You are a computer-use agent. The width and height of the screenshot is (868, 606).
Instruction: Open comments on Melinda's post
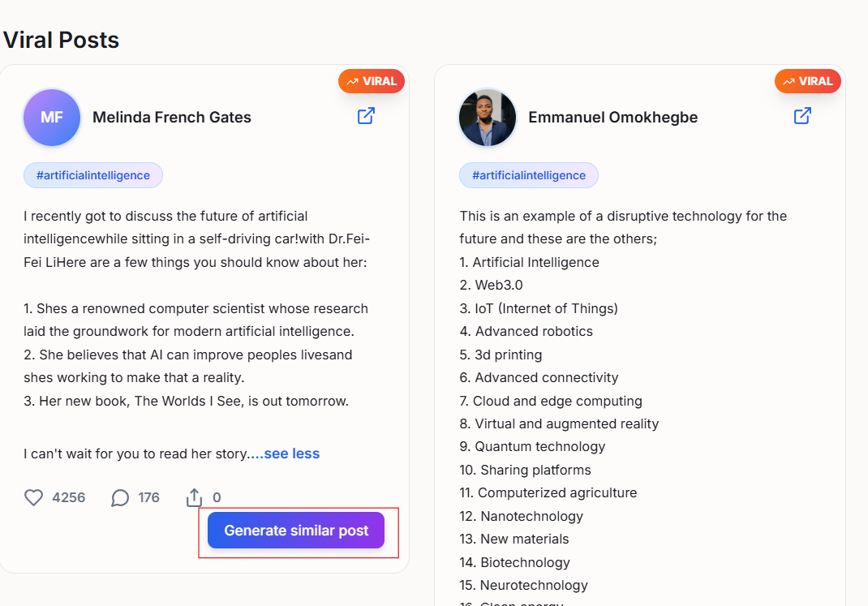tap(120, 497)
